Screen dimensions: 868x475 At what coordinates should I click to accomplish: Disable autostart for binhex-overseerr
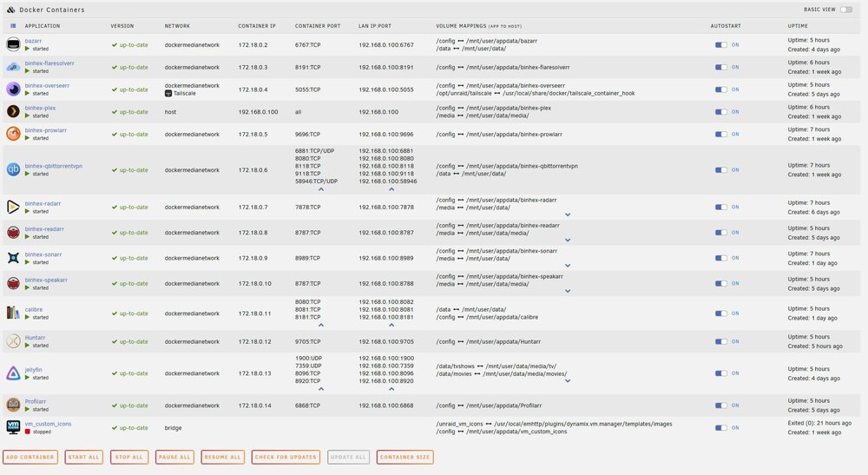click(720, 89)
